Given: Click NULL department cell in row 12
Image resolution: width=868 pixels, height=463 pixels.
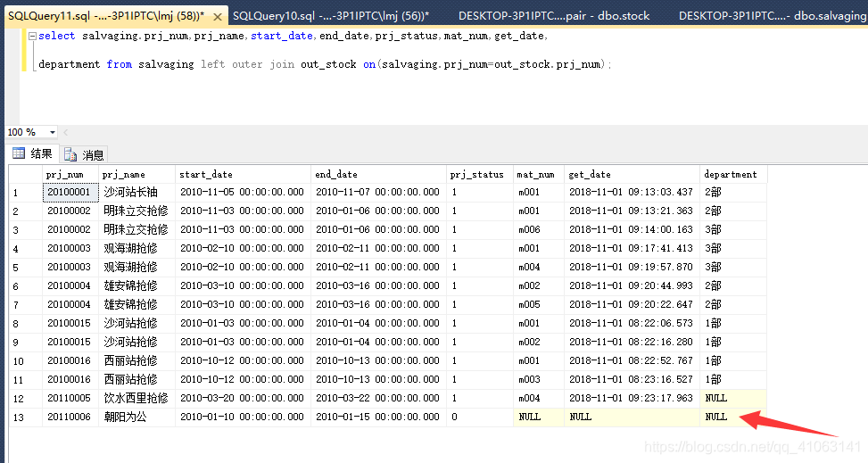Looking at the screenshot, I should (733, 398).
